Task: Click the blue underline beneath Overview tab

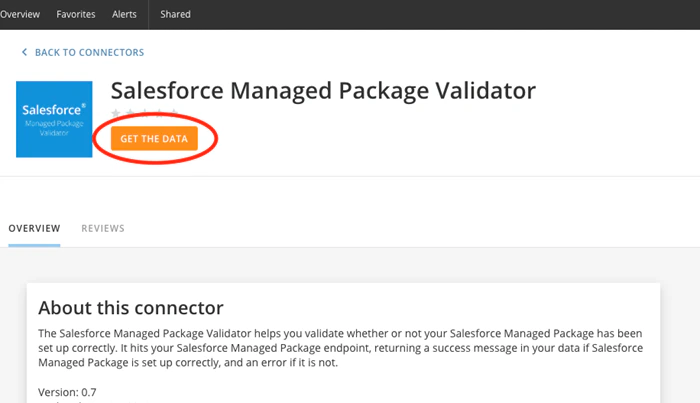Action: (34, 245)
